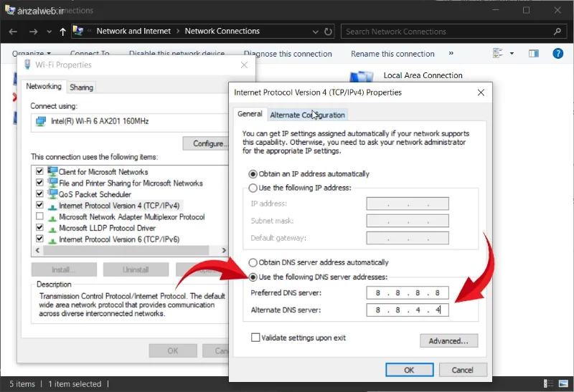Close the Wi-Fi Properties dialog
Screen dimensions: 574x392
(x=244, y=65)
